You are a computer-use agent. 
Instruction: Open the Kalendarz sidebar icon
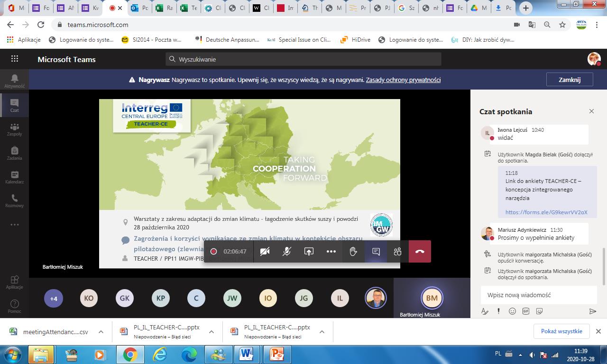(14, 177)
